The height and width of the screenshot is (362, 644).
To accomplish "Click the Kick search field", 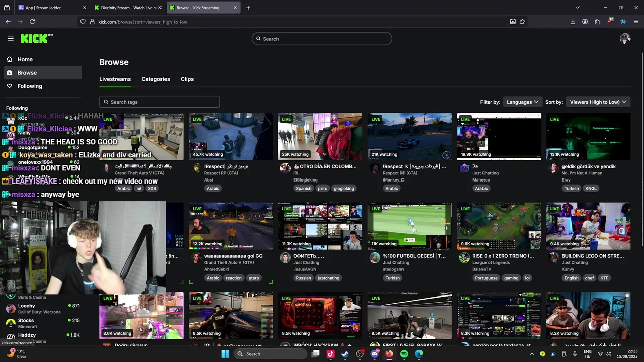I will click(x=322, y=39).
